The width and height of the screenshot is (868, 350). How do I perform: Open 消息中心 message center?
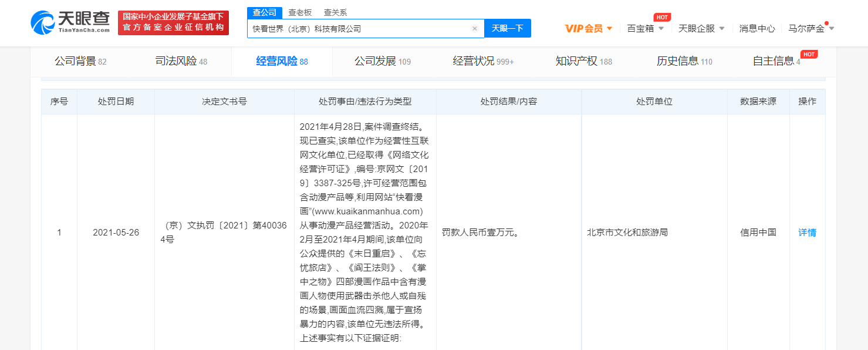pos(757,28)
